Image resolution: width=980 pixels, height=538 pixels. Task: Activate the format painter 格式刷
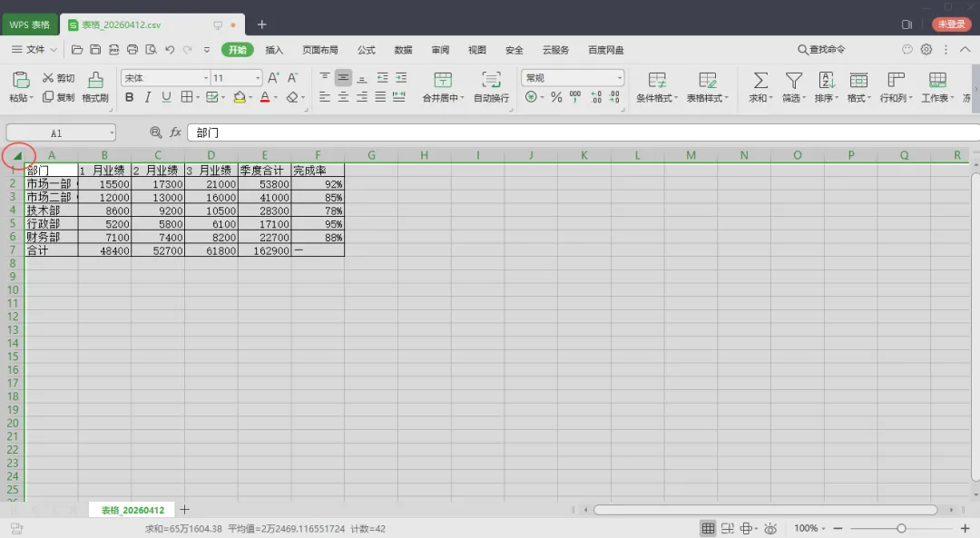(95, 87)
